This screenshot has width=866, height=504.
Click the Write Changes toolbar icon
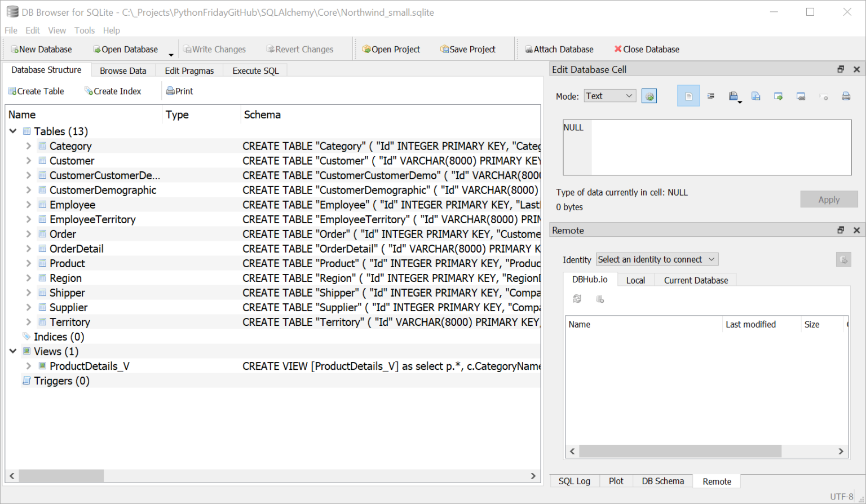pos(215,49)
